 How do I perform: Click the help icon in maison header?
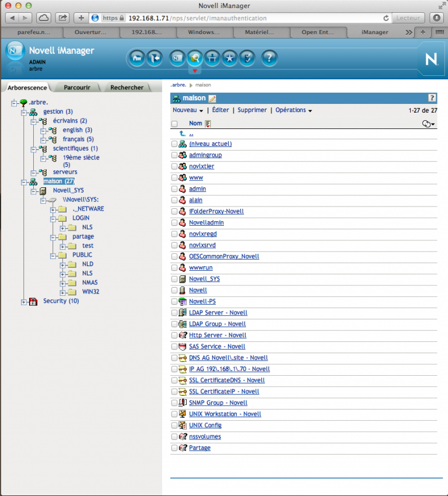432,98
